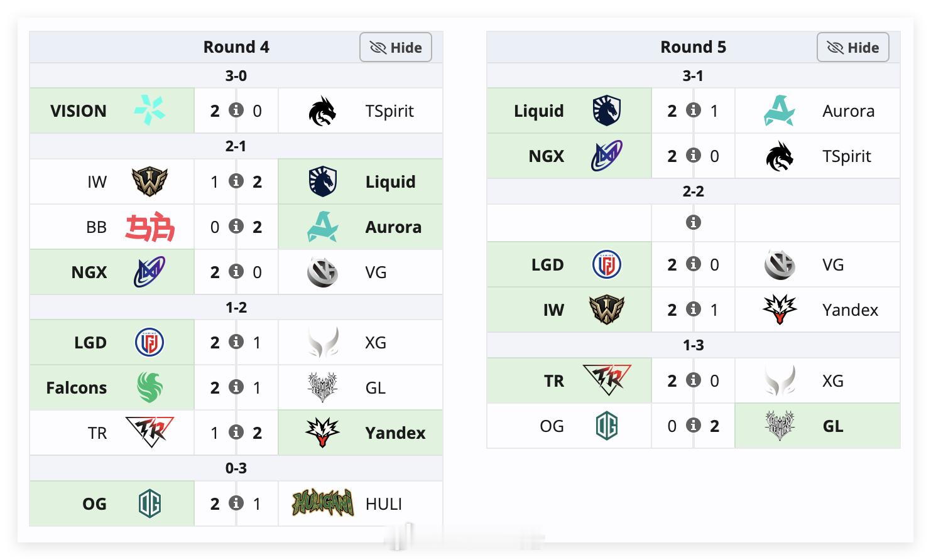The height and width of the screenshot is (560, 931).
Task: Open info for TR vs XG match
Action: (x=694, y=380)
